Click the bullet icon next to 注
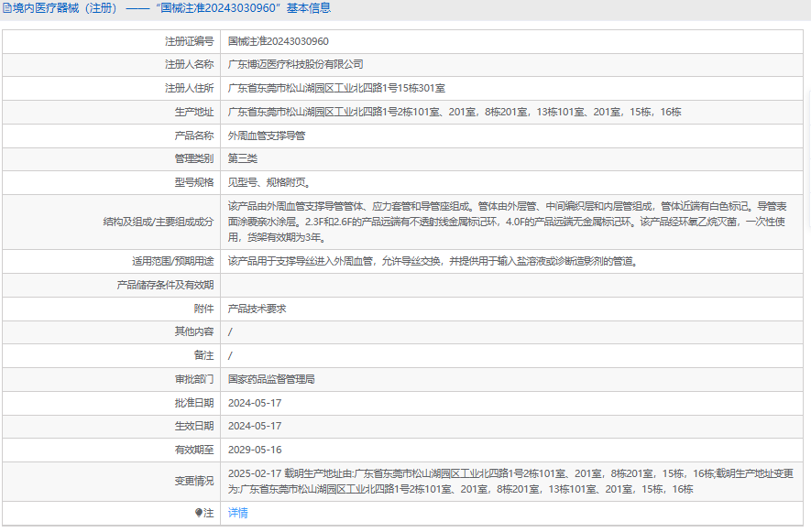The image size is (811, 532). tap(199, 514)
